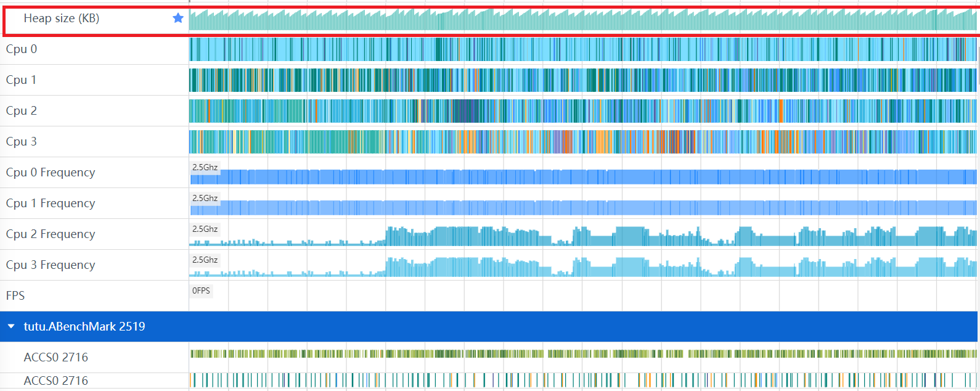Click the 0FPS label in FPS track
The width and height of the screenshot is (980, 391).
[x=201, y=291]
